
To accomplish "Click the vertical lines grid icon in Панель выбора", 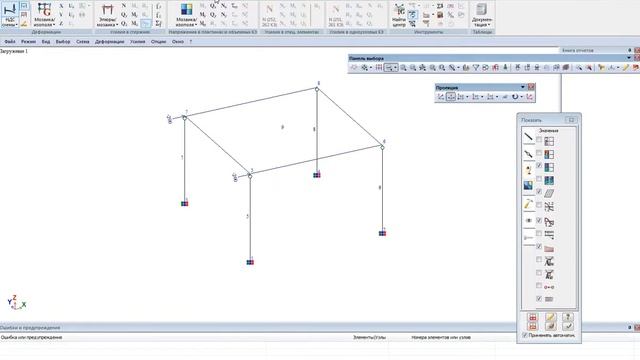I will tap(379, 68).
